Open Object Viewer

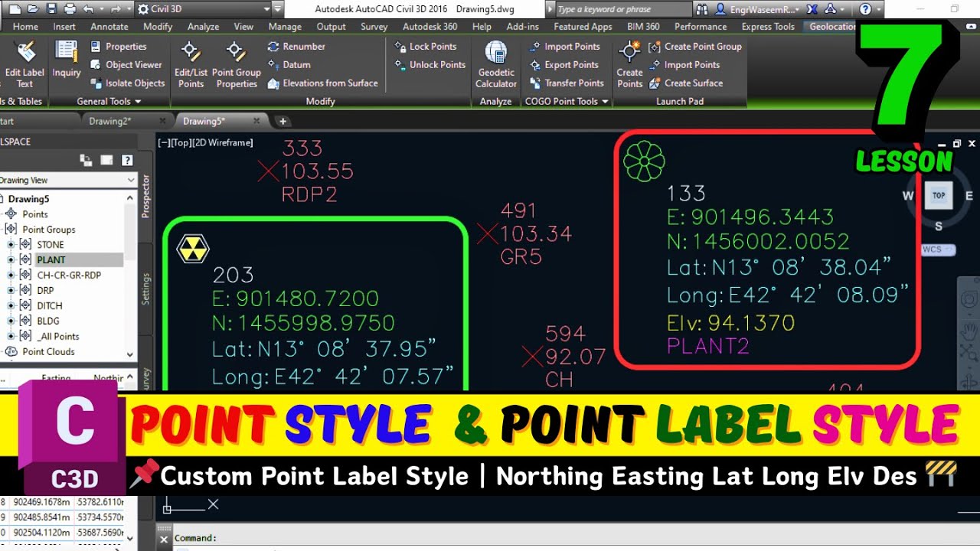coord(126,65)
